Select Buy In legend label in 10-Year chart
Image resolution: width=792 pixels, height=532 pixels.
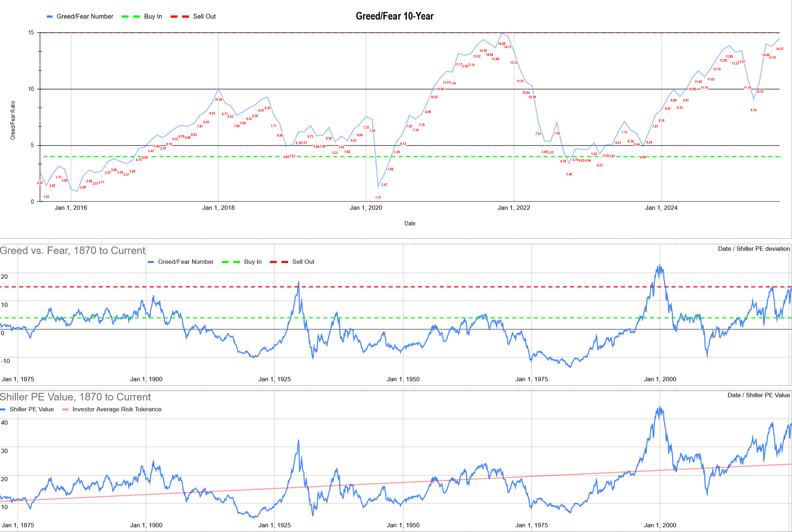tap(153, 16)
